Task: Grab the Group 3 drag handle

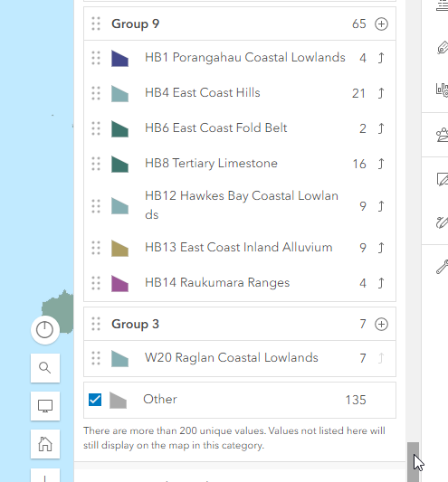Action: (x=96, y=324)
